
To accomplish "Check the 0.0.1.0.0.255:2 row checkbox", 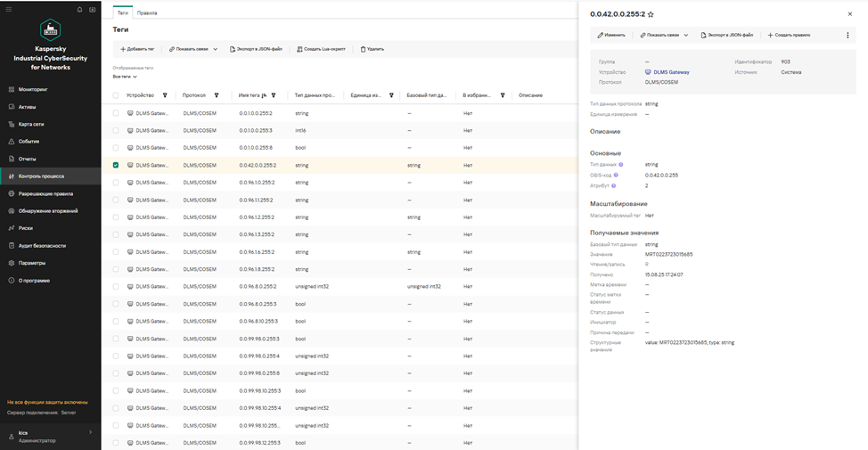I will (116, 113).
